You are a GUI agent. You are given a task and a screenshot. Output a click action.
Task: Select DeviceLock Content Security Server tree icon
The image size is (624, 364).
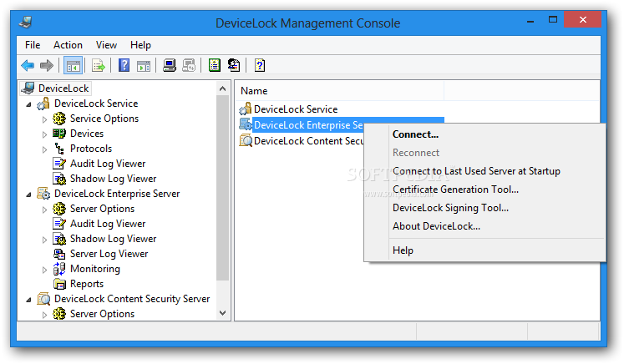43,299
